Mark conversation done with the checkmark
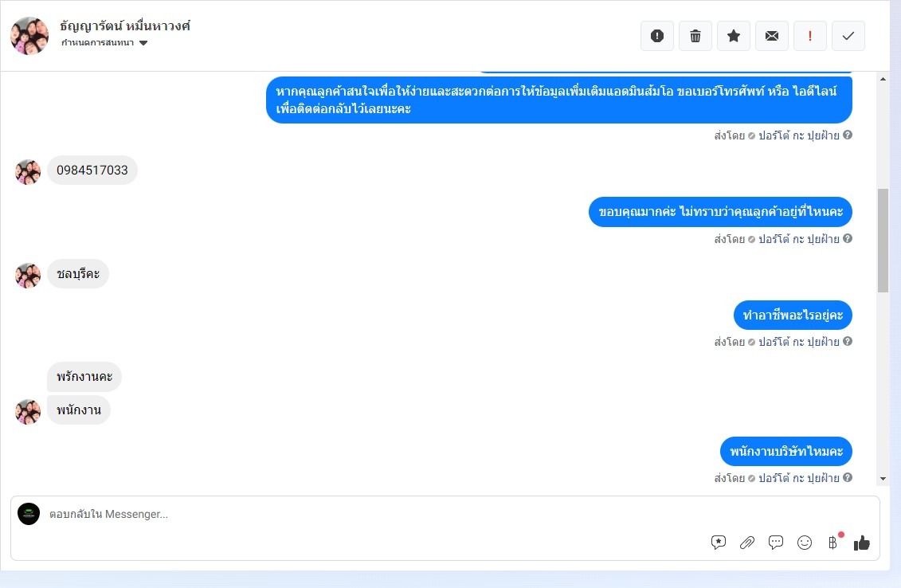The image size is (901, 588). point(848,36)
